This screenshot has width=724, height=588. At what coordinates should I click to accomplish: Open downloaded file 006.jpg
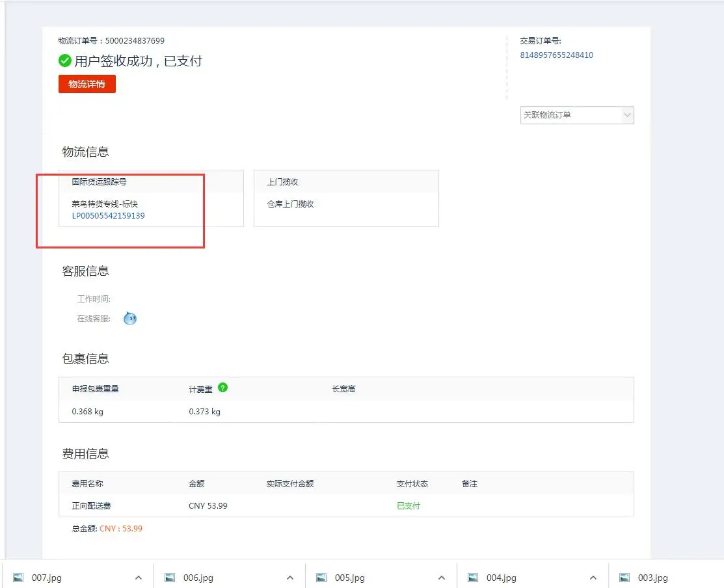point(198,578)
